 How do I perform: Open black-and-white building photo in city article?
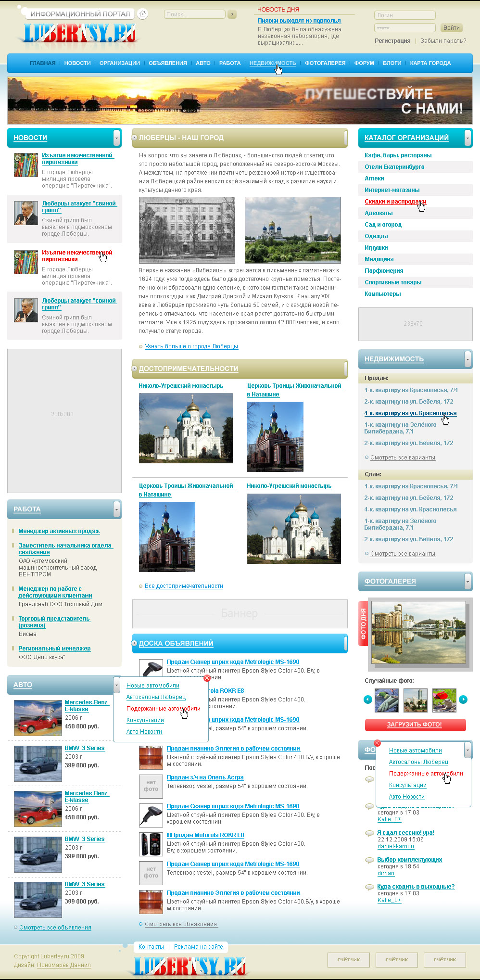point(187,230)
